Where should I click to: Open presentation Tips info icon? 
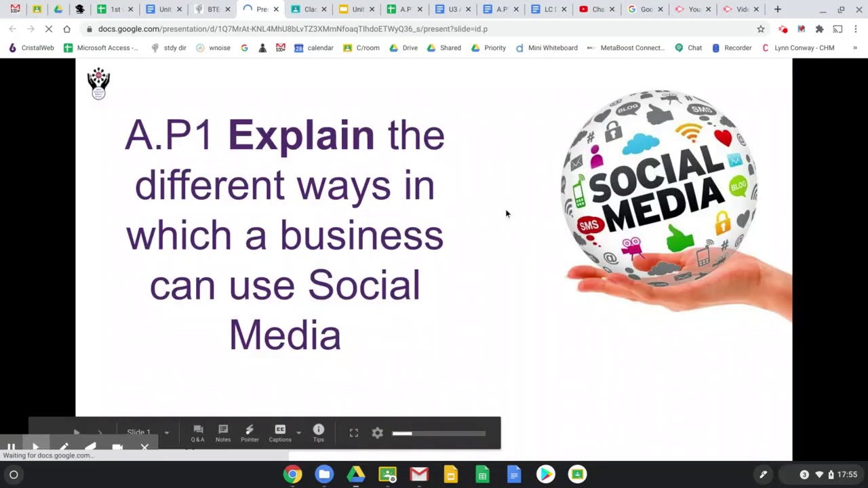[319, 433]
